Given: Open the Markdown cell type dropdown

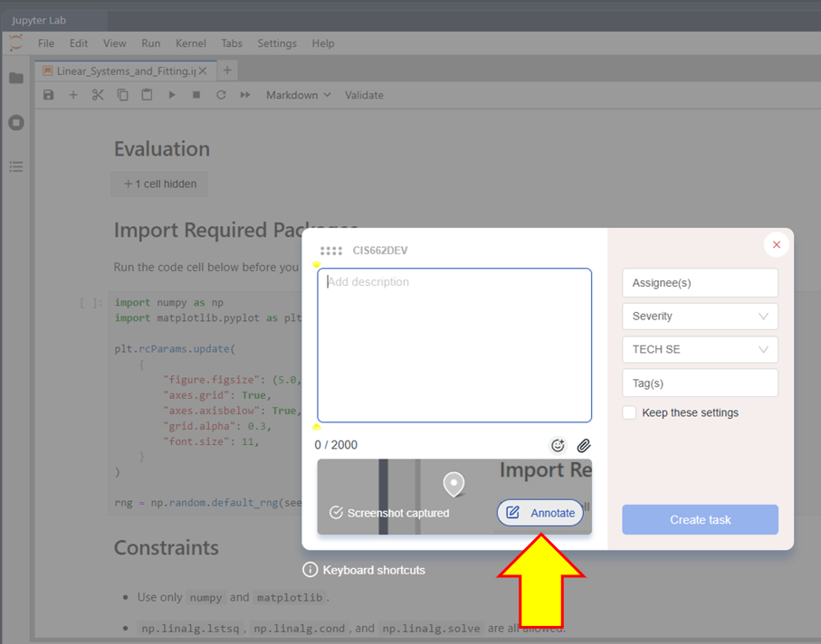Looking at the screenshot, I should click(x=299, y=95).
